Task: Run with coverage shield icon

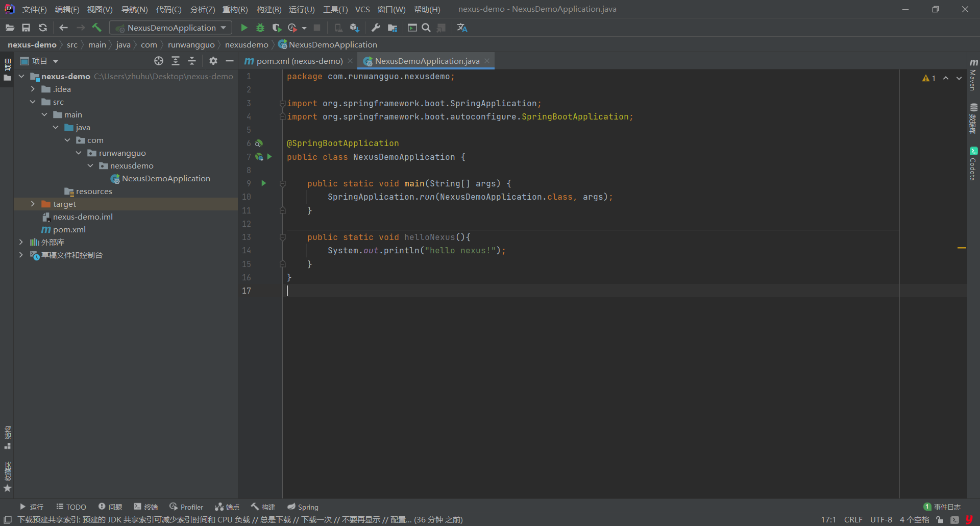Action: [x=277, y=28]
